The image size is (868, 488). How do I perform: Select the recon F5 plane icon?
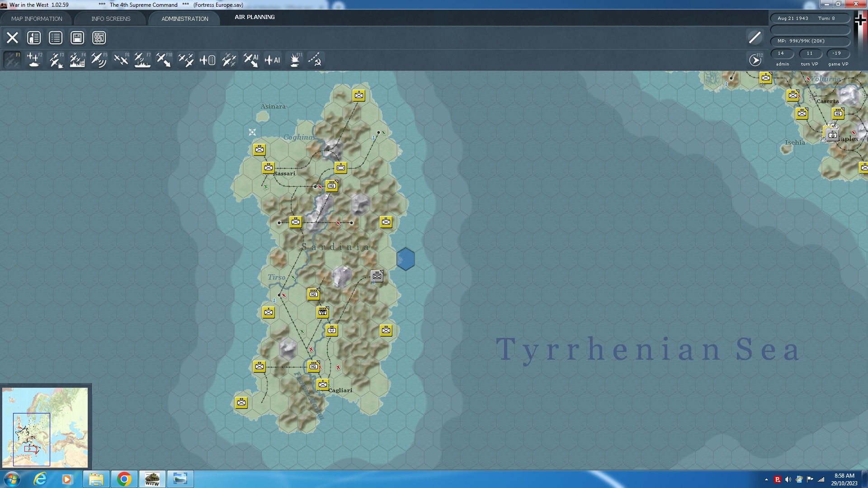(x=99, y=60)
